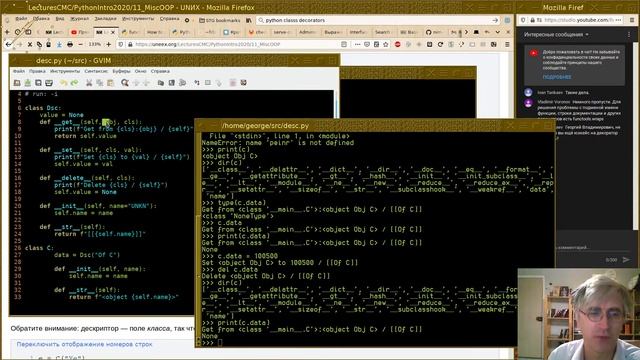Screen dimensions: 640x360
Task: Click uneex.org address bar URL
Action: coord(208,44)
